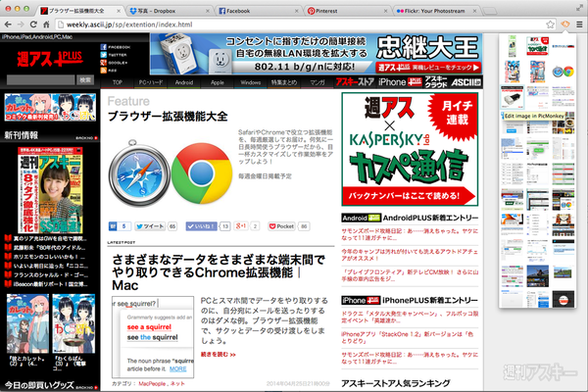
Task: Open the Chrome拡張機能 Mac article headline
Action: (x=219, y=272)
